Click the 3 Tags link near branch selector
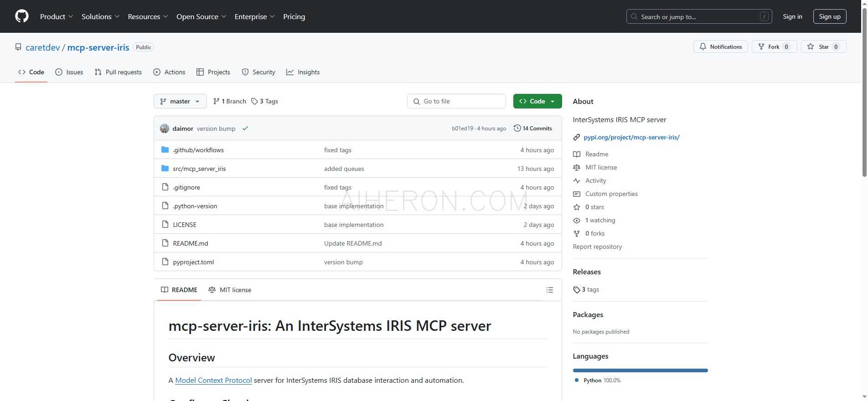Image resolution: width=868 pixels, height=401 pixels. [x=265, y=101]
